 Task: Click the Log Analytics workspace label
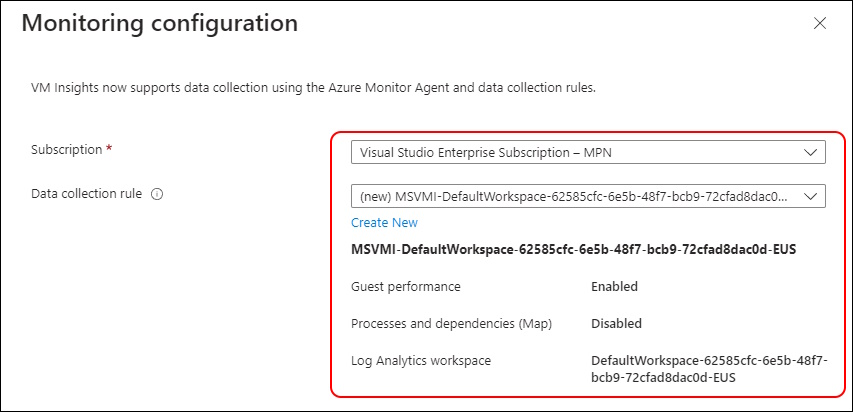pos(421,360)
